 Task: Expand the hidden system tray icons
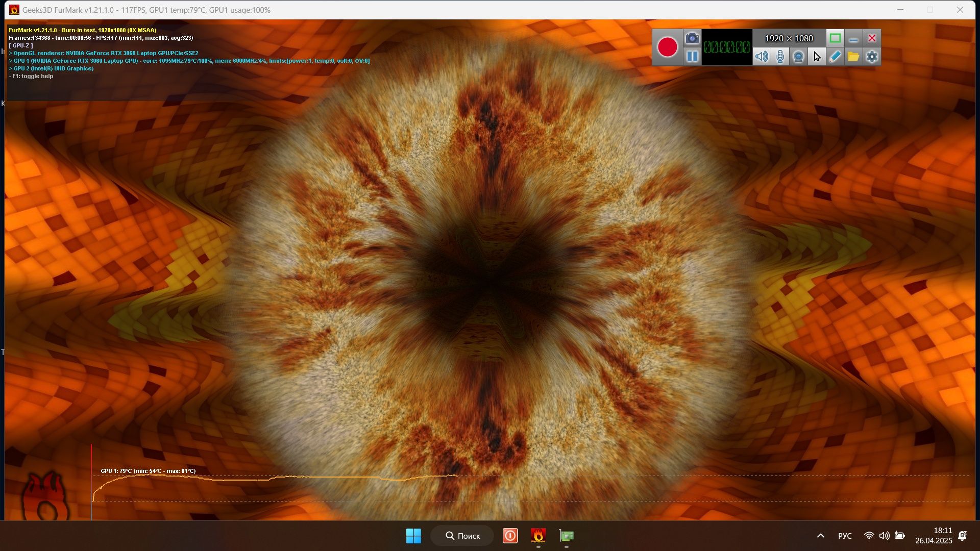[821, 536]
